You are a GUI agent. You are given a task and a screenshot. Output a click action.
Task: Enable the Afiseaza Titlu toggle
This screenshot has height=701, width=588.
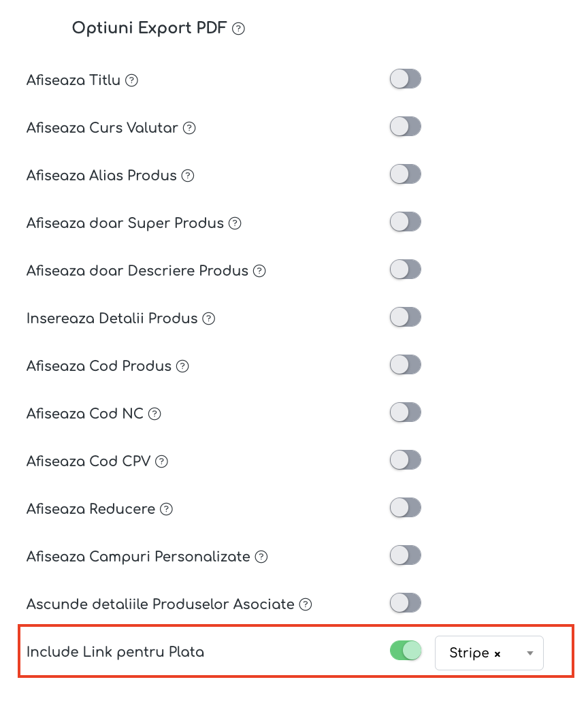point(406,79)
